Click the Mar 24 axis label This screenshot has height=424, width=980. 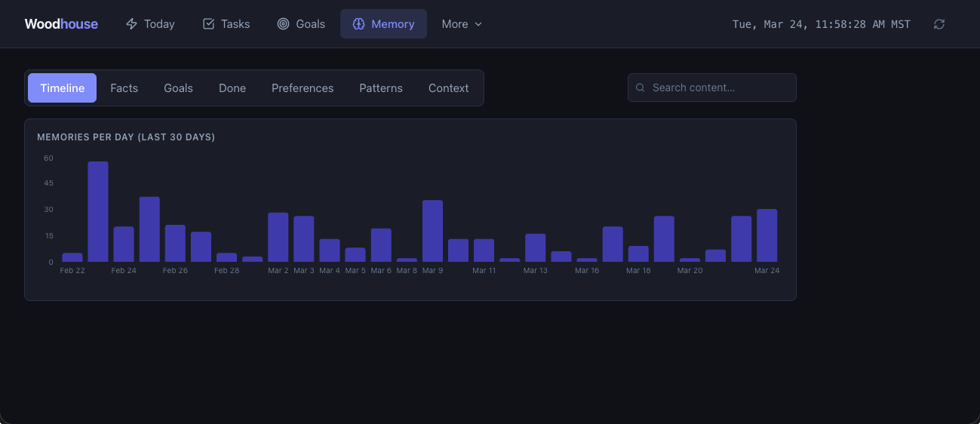[767, 270]
